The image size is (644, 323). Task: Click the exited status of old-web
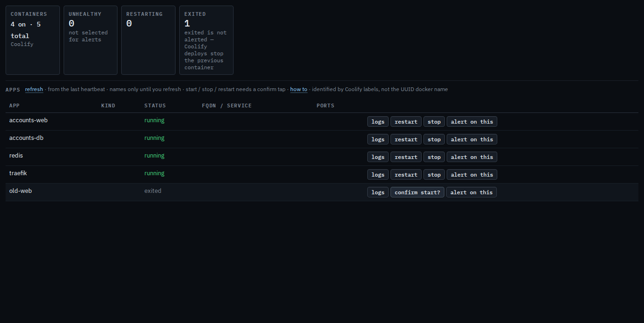[x=153, y=191]
